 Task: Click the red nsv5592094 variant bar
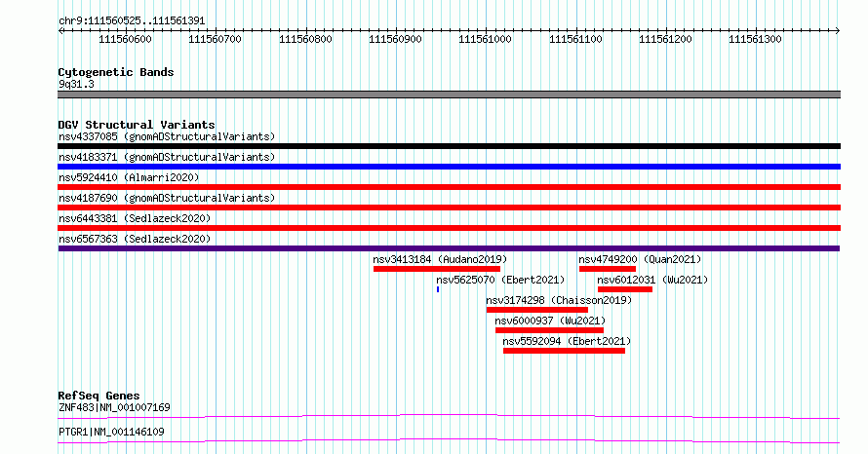[564, 351]
